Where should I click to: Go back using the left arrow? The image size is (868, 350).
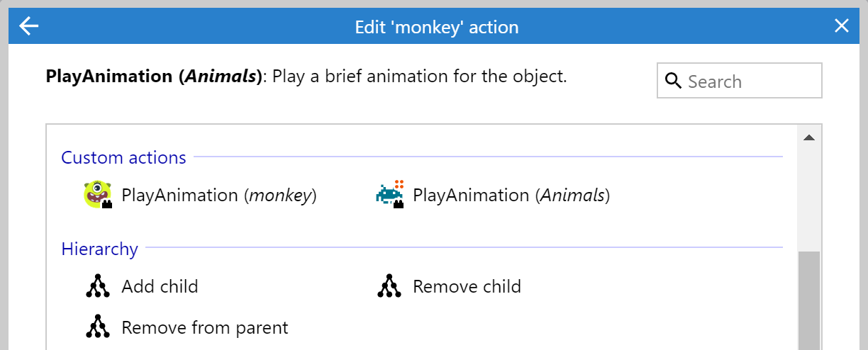pos(29,27)
